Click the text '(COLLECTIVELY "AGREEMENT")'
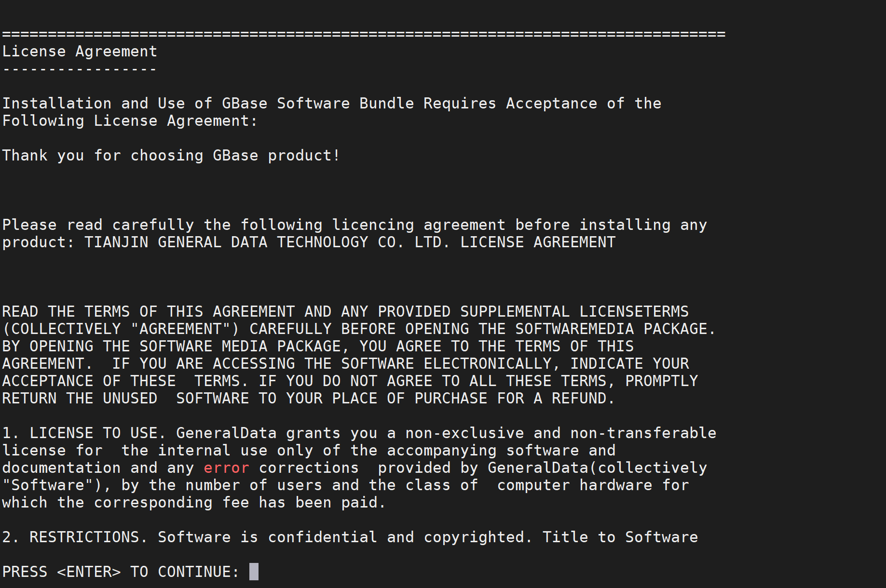Image resolution: width=886 pixels, height=588 pixels. pos(121,329)
